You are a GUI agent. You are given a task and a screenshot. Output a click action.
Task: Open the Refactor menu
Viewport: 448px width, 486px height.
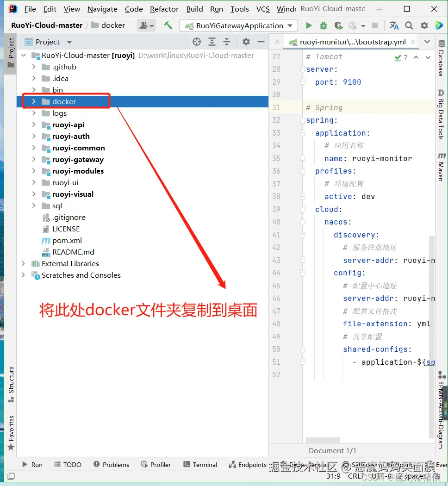coord(164,9)
